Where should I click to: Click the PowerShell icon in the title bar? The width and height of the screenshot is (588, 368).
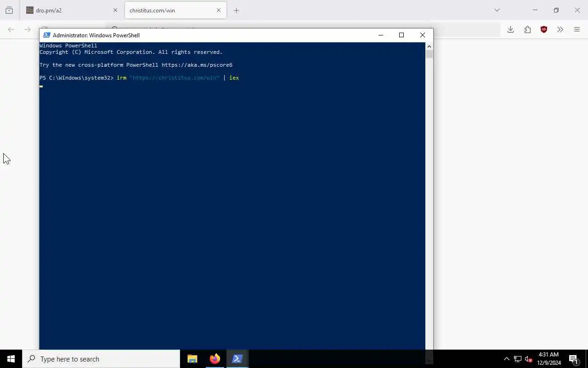coord(46,35)
